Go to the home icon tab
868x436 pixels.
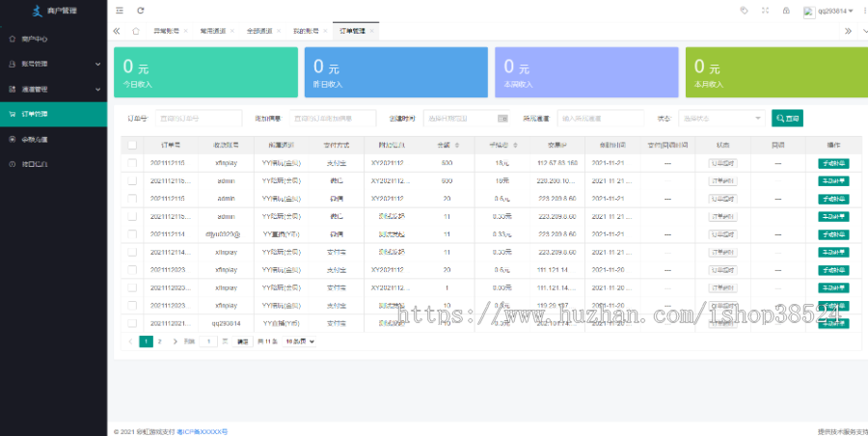tap(136, 31)
